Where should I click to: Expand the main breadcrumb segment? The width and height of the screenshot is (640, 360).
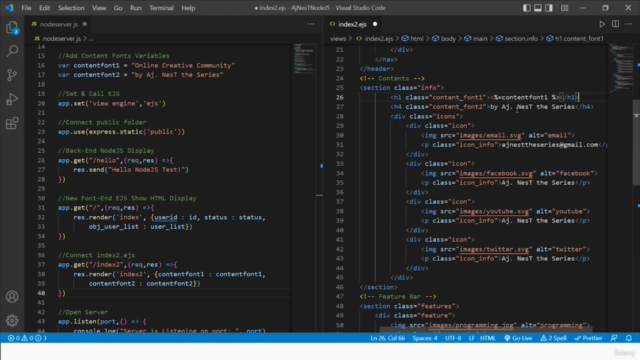pyautogui.click(x=480, y=38)
